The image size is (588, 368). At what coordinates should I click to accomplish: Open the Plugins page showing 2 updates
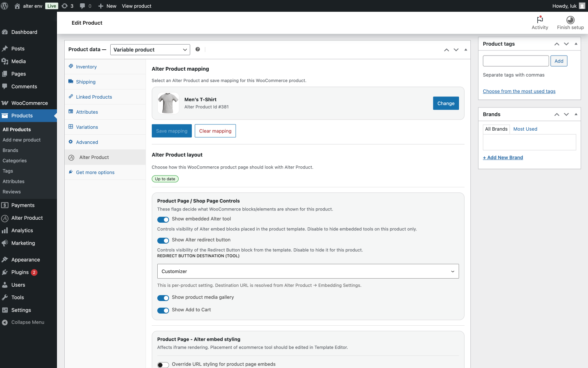point(18,272)
